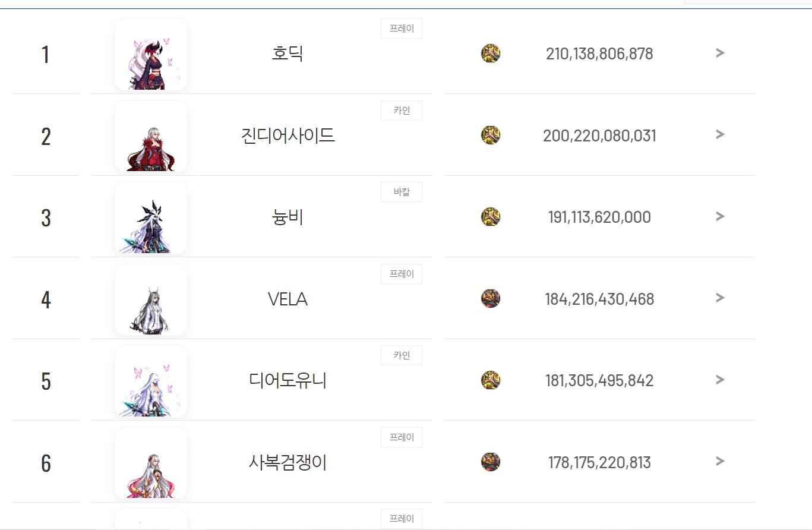Open character name 진디어사이드
Viewport: 812px width, 530px height.
point(288,135)
